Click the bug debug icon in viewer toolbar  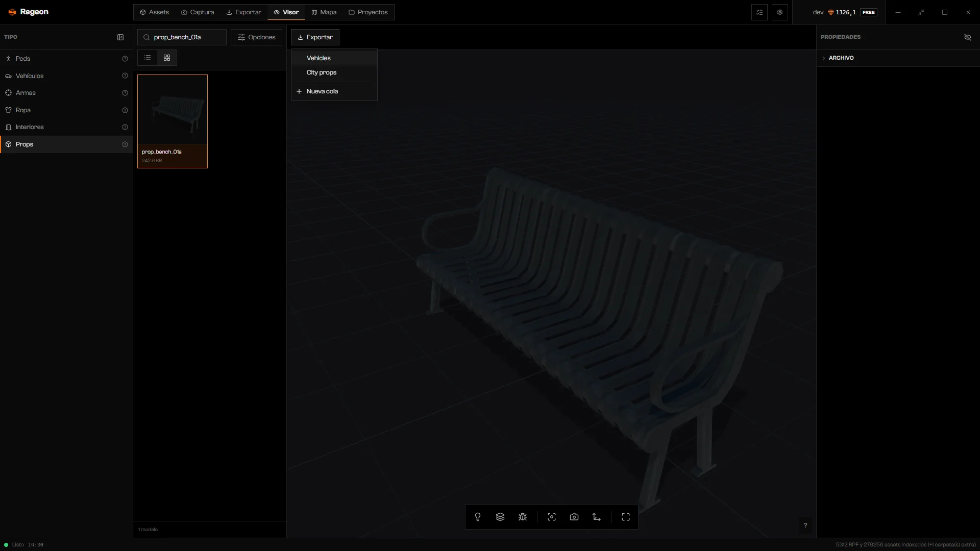(x=523, y=517)
